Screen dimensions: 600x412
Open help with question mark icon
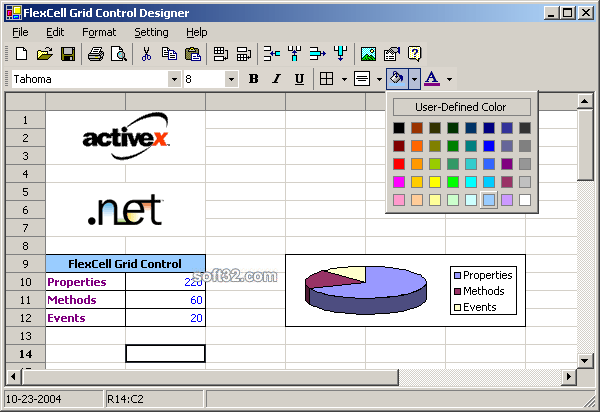pyautogui.click(x=414, y=54)
